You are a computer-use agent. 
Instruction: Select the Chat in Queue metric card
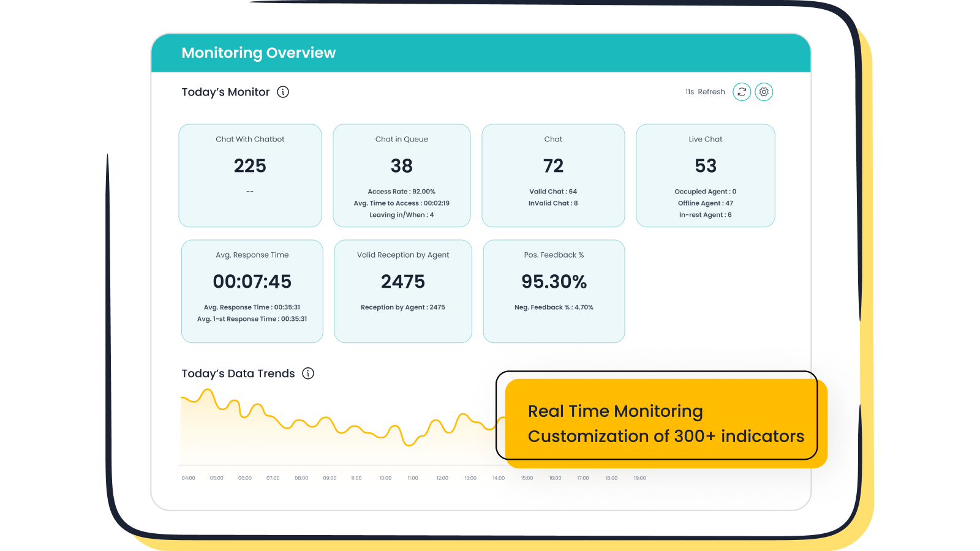(401, 176)
